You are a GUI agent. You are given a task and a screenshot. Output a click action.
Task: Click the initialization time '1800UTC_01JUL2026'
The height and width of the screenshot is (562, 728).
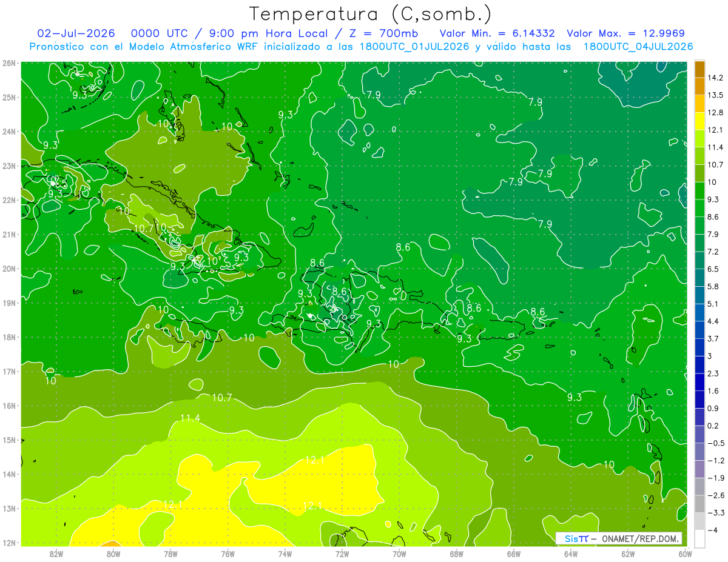(x=414, y=47)
